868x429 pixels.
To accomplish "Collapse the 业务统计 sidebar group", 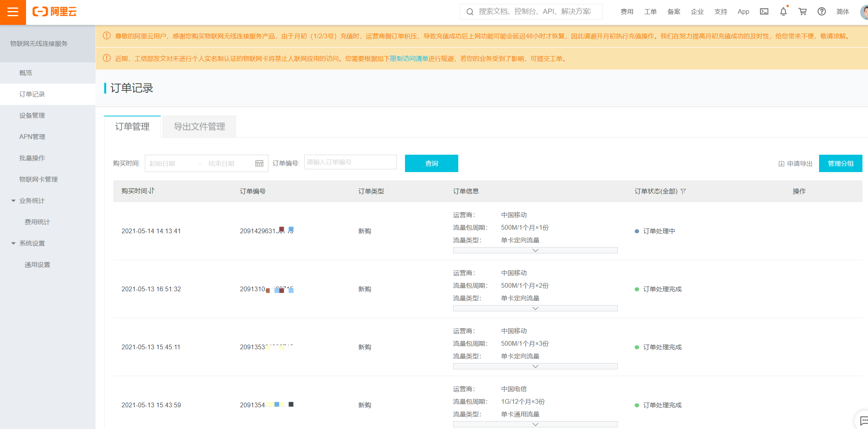I will [13, 201].
